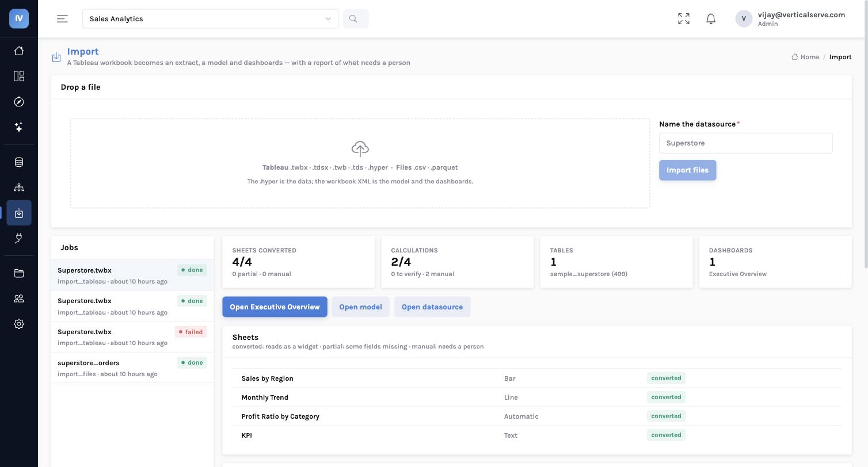Open the Home icon in sidebar

(19, 51)
